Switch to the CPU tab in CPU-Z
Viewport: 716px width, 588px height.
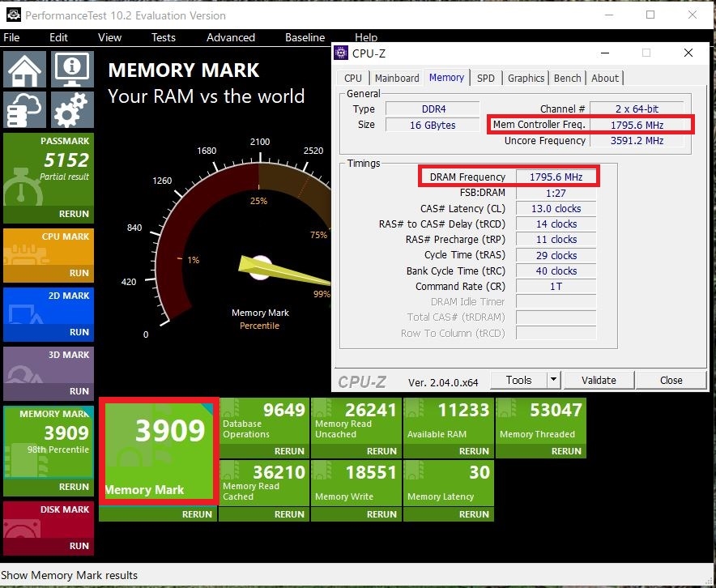(353, 78)
